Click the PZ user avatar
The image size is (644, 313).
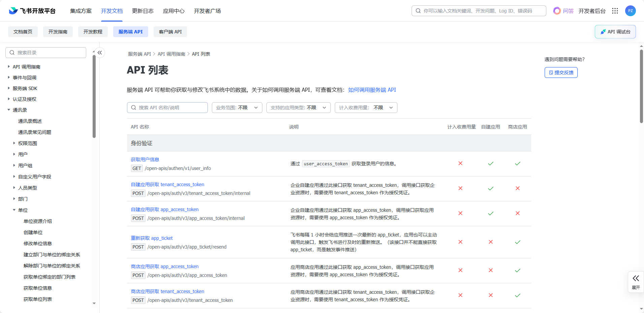tap(630, 11)
